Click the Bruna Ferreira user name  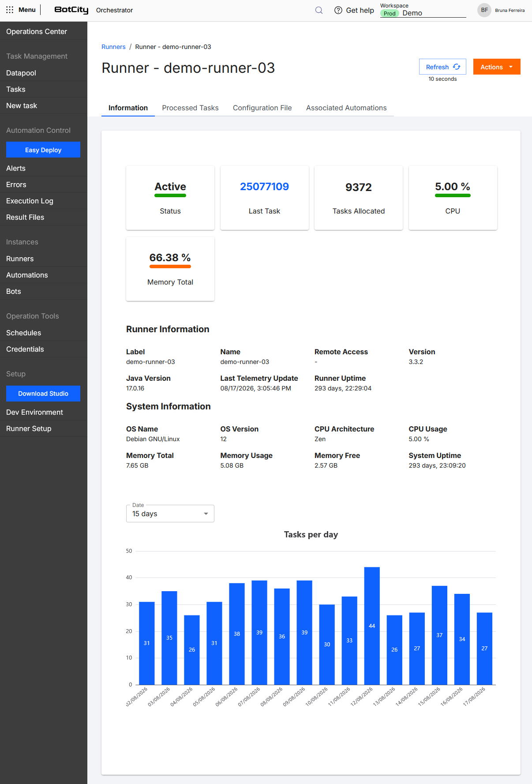[510, 10]
